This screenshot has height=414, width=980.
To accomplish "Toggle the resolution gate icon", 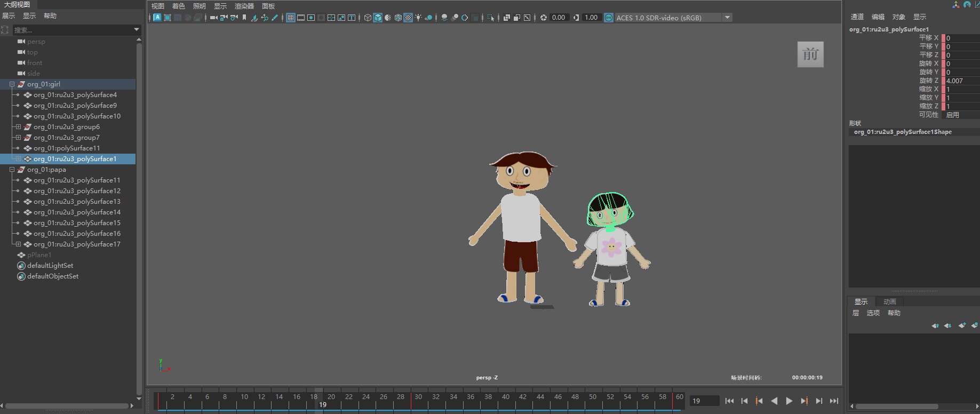I will pyautogui.click(x=311, y=18).
